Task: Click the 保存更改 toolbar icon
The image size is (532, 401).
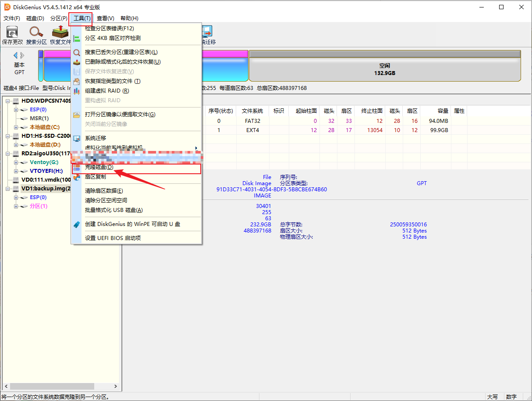Action: tap(12, 32)
